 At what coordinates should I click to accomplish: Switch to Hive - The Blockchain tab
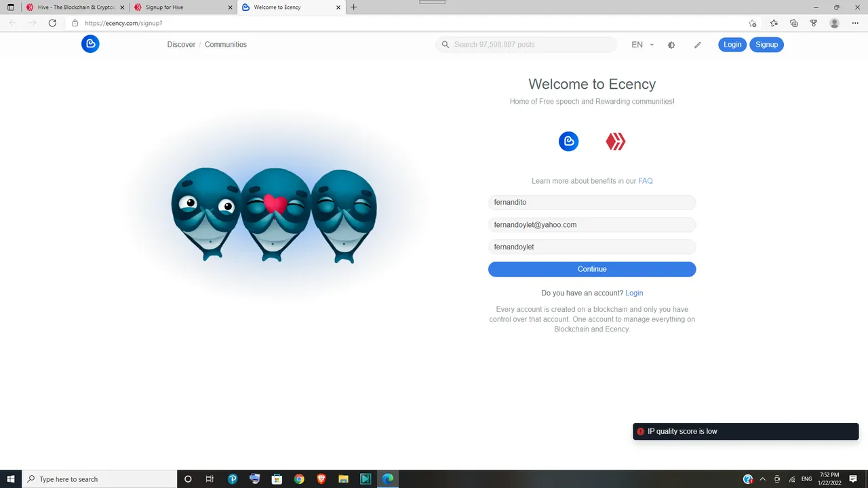pos(75,7)
